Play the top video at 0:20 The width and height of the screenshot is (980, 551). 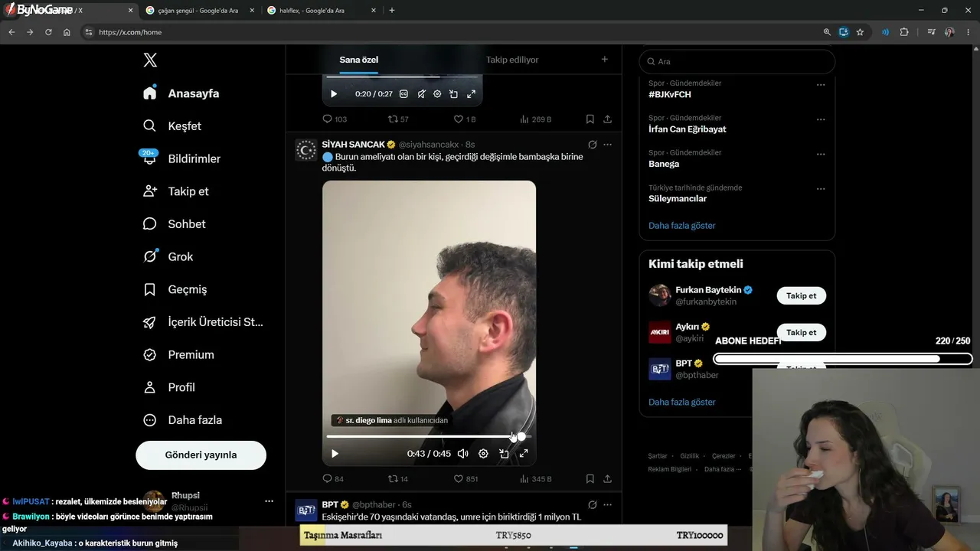[334, 94]
